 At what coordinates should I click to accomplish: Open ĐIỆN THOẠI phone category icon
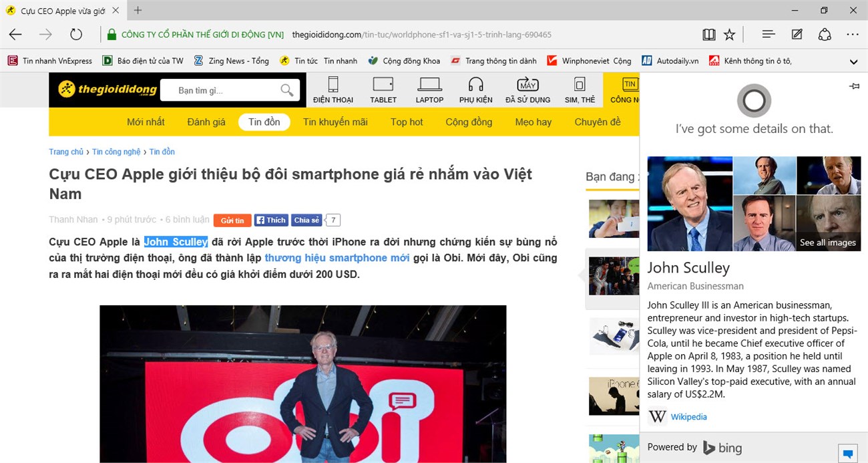click(333, 90)
